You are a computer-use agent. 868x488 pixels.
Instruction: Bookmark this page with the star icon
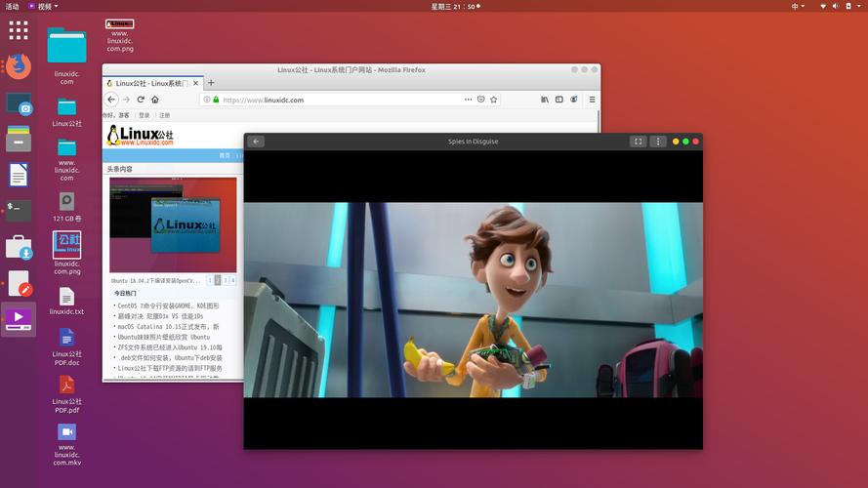(x=494, y=100)
